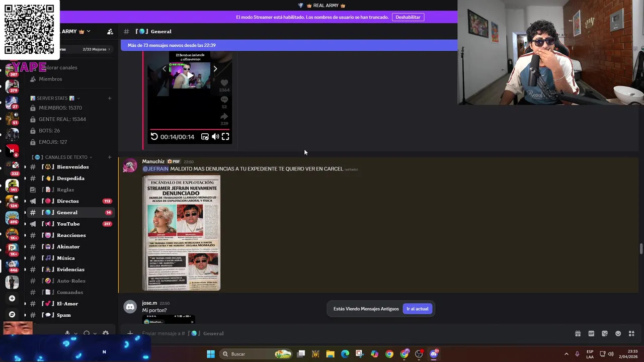644x362 pixels.
Task: Click the Manuchiz username
Action: (153, 161)
